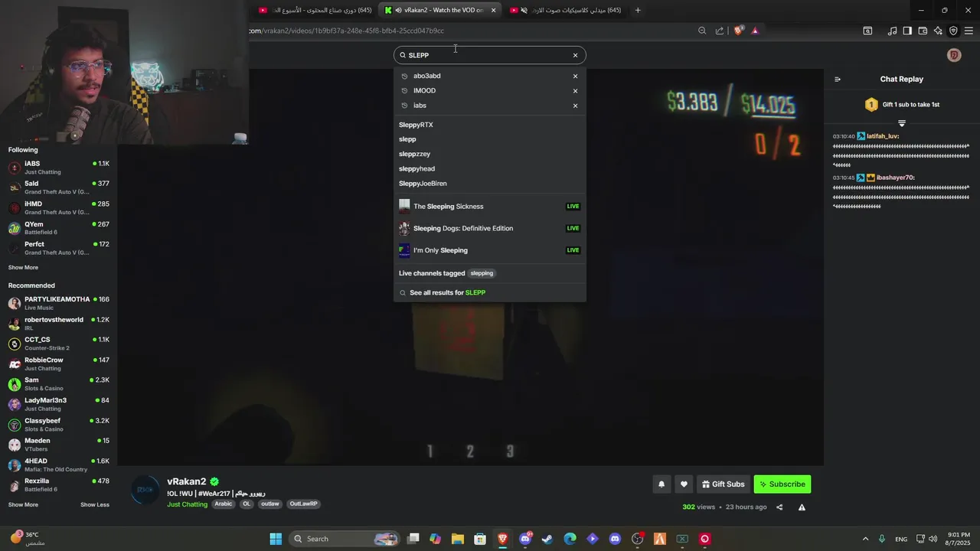
Task: Click the Gift Subs button
Action: click(x=723, y=484)
